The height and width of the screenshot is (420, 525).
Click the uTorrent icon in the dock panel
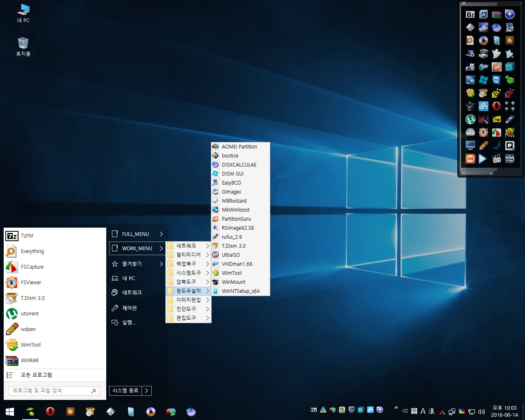tap(470, 119)
